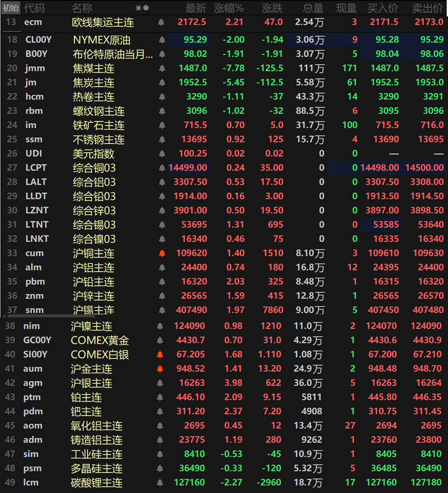Select the 沪银主连 contract name
Screen dimensions: 448x493
91,383
